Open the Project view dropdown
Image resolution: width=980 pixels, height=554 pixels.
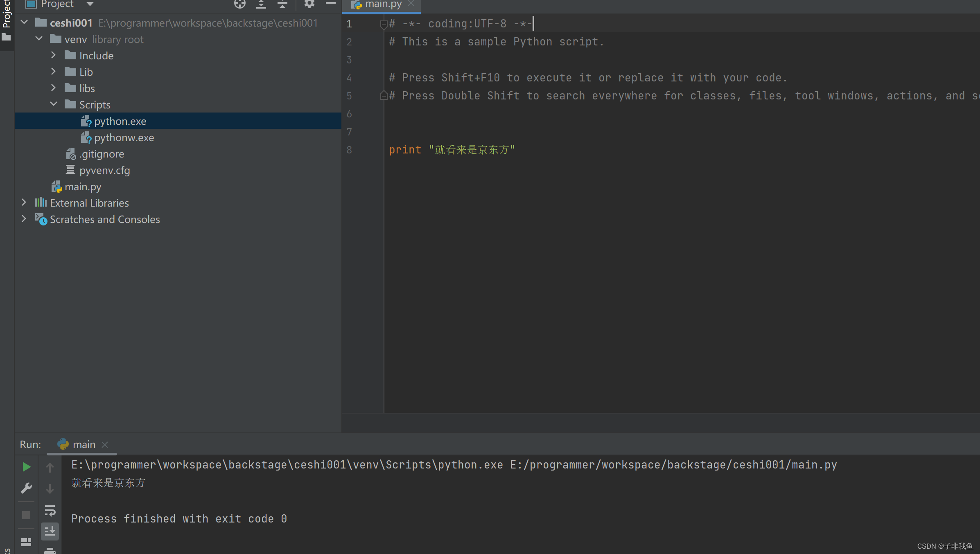[x=90, y=5]
